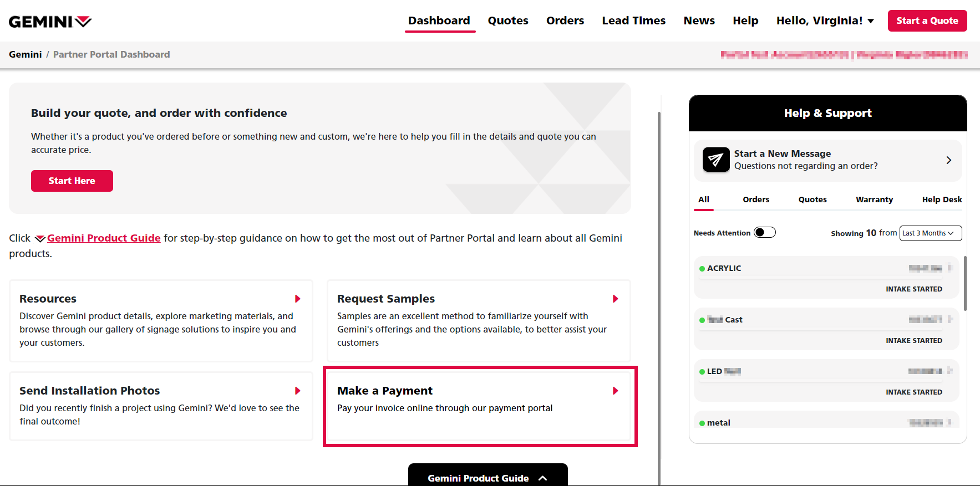
Task: Open the Resources card heading
Action: pos(48,299)
